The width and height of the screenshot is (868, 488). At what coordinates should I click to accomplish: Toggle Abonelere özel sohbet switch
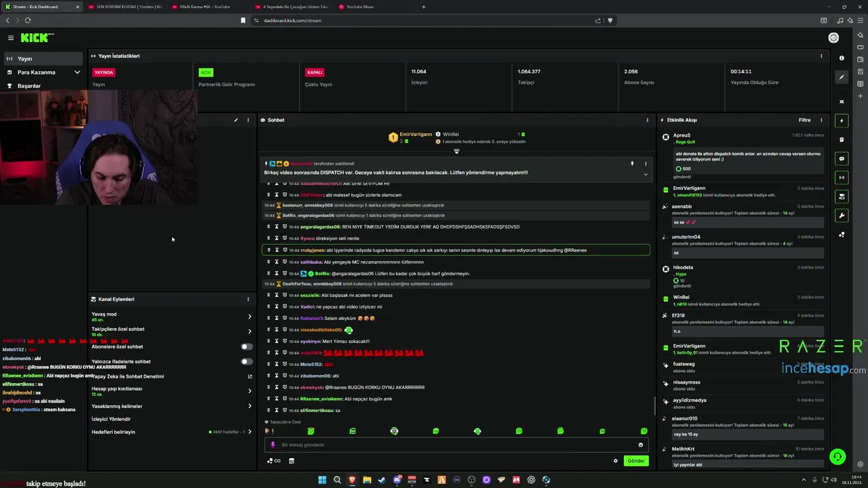click(247, 346)
